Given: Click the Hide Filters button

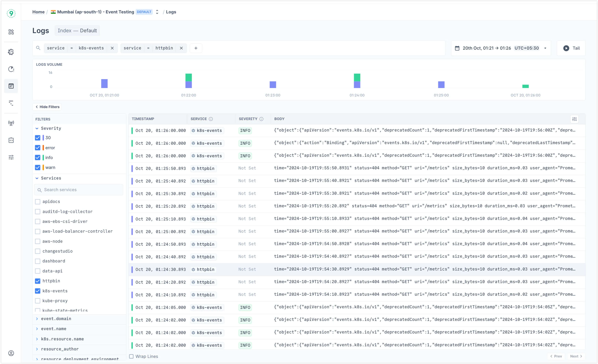Looking at the screenshot, I should 47,107.
